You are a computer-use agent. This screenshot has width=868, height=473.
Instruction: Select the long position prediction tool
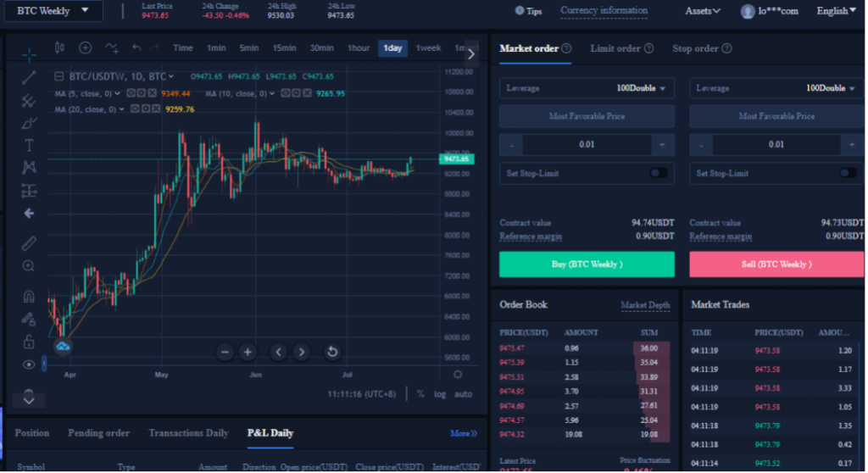point(29,191)
